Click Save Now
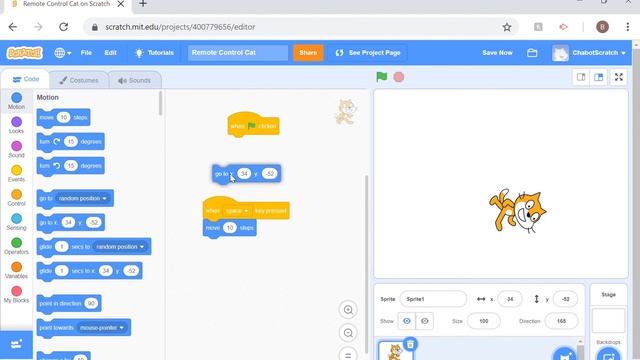The width and height of the screenshot is (640, 360). tap(497, 53)
